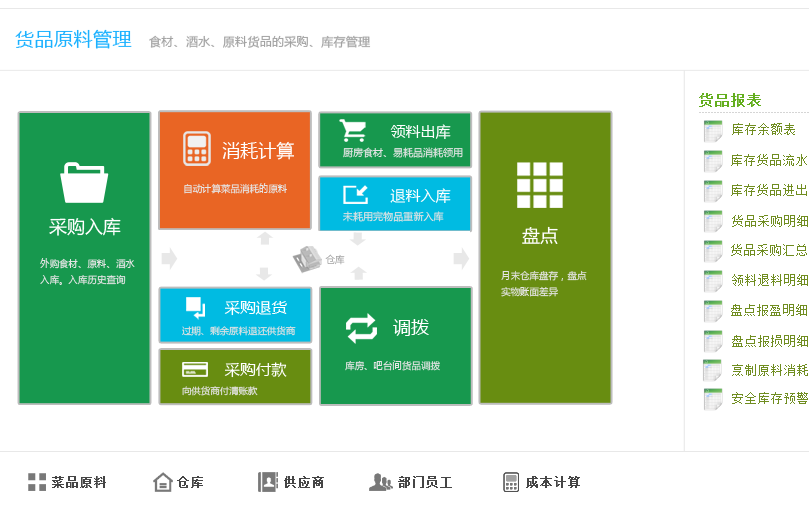Screen dimensions: 809x531
Task: Open the 退料入库 tile
Action: pos(395,203)
